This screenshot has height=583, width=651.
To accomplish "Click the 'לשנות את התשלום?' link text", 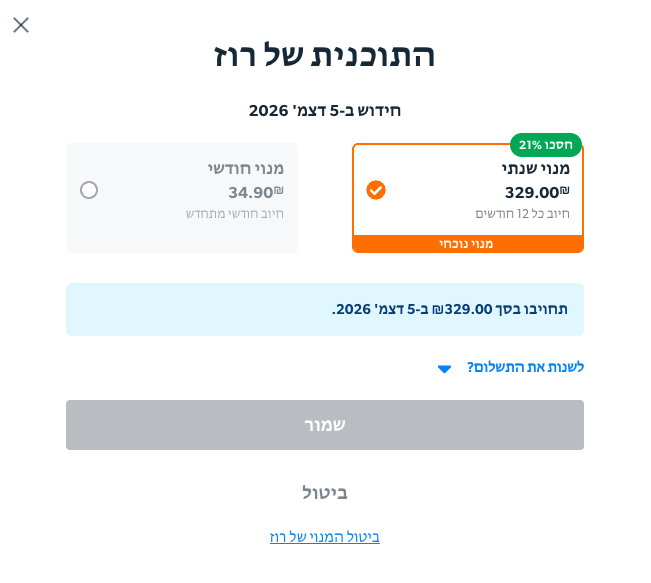I will click(x=525, y=367).
